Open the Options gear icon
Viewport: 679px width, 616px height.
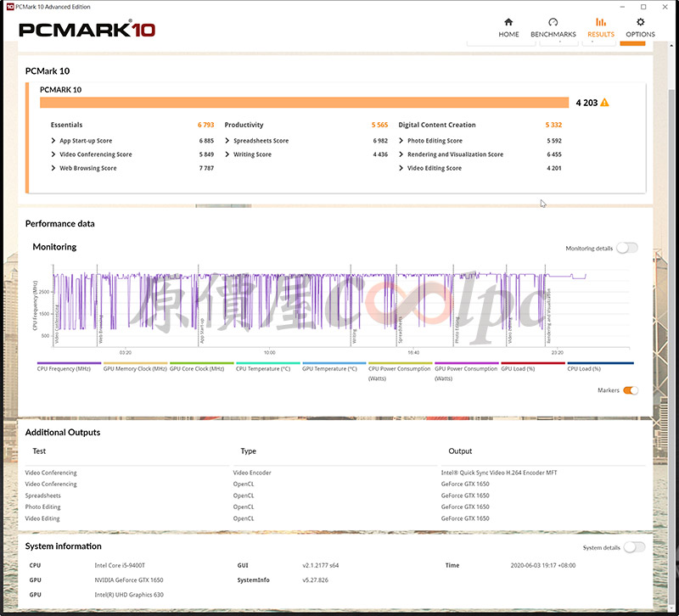641,22
